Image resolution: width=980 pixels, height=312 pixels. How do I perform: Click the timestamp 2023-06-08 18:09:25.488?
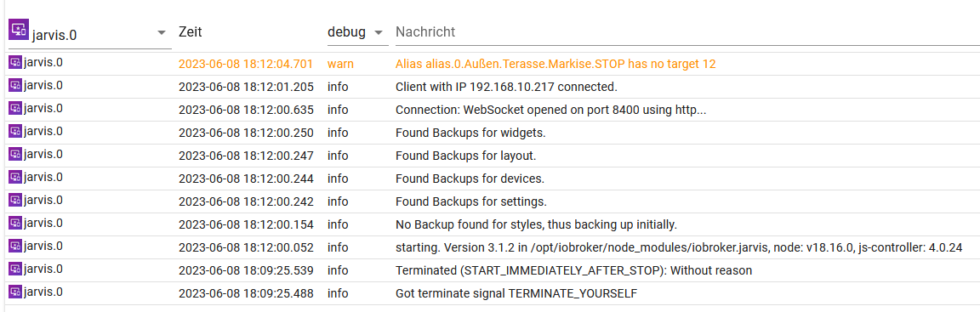click(246, 293)
